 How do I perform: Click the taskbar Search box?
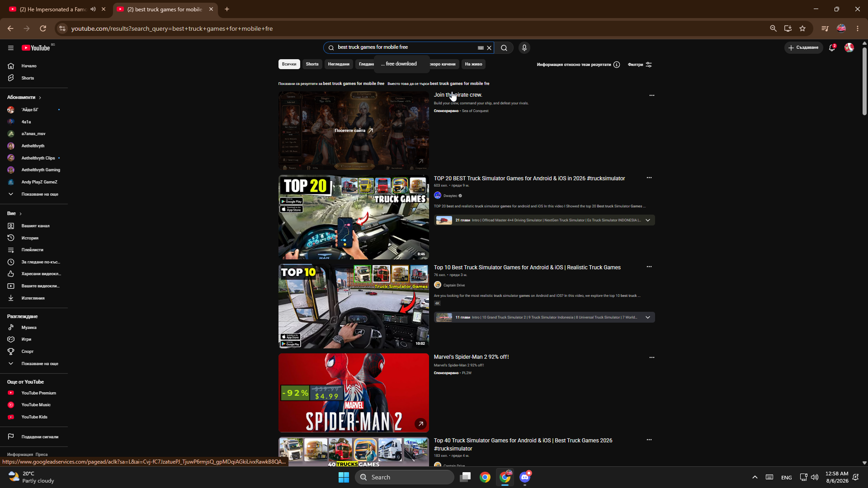click(405, 477)
